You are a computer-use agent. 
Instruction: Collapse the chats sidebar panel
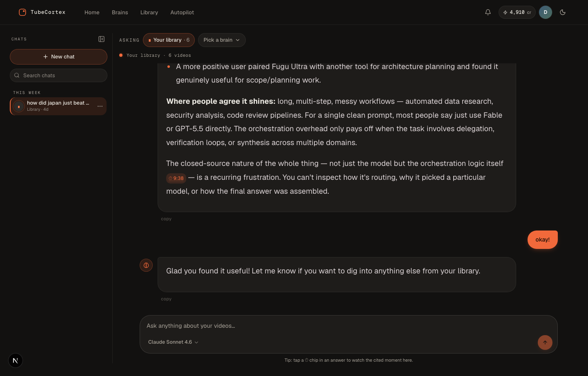point(102,39)
